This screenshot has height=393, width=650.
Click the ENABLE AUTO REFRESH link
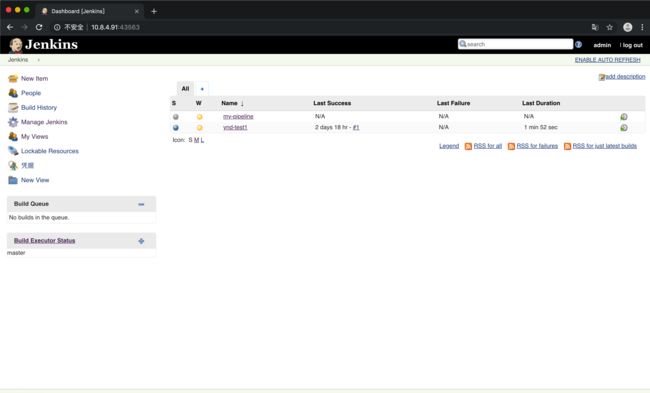[607, 60]
